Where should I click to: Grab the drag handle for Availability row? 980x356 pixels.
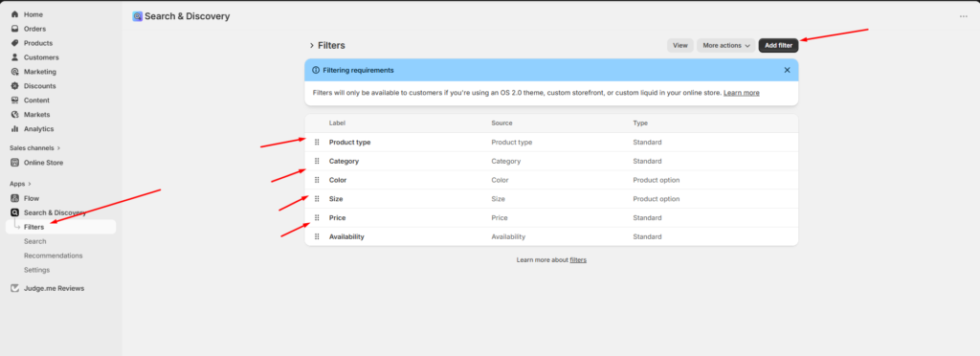tap(317, 236)
